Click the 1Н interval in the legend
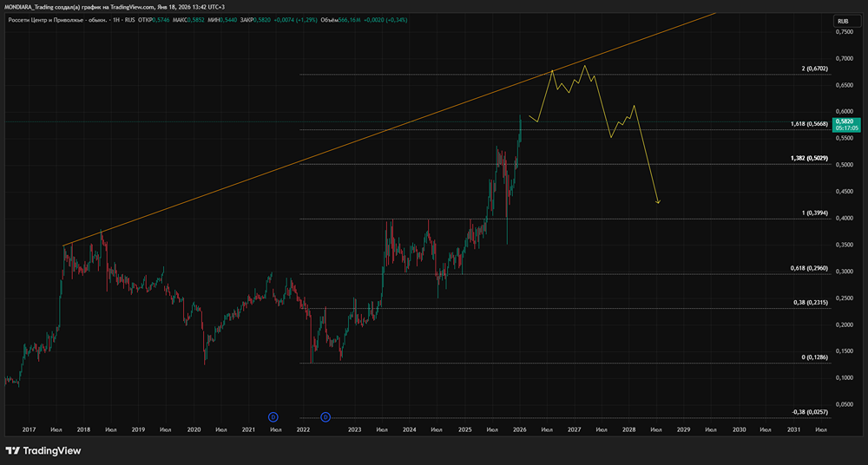 pos(118,21)
